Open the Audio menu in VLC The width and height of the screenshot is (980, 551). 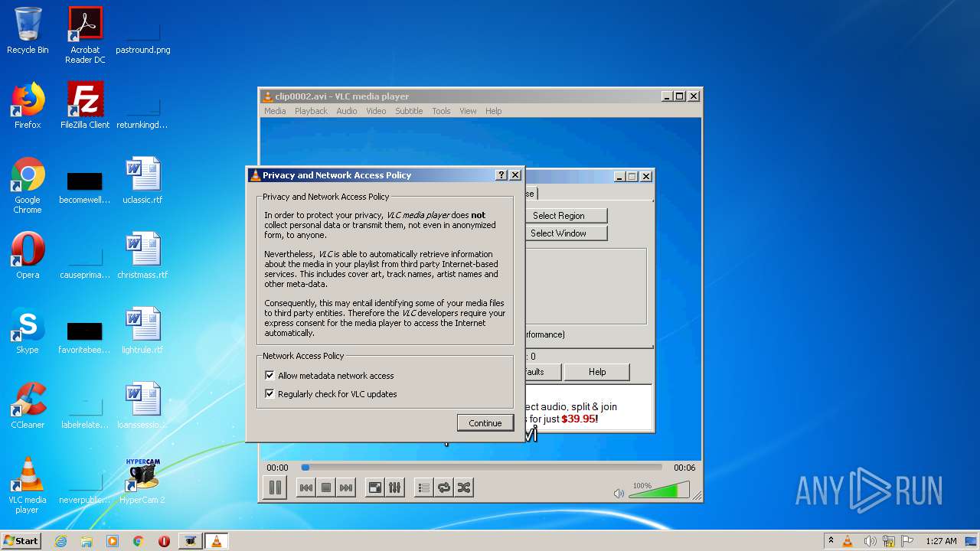click(x=347, y=111)
